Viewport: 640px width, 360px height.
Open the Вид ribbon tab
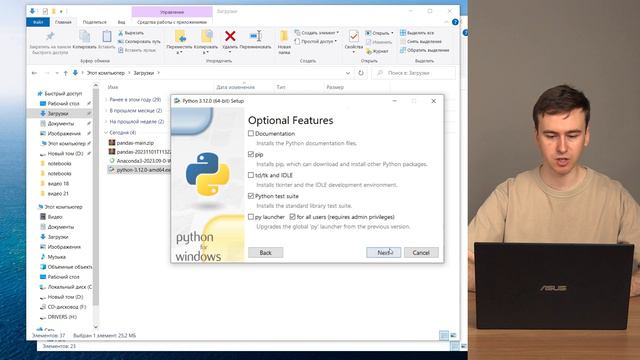[x=122, y=22]
